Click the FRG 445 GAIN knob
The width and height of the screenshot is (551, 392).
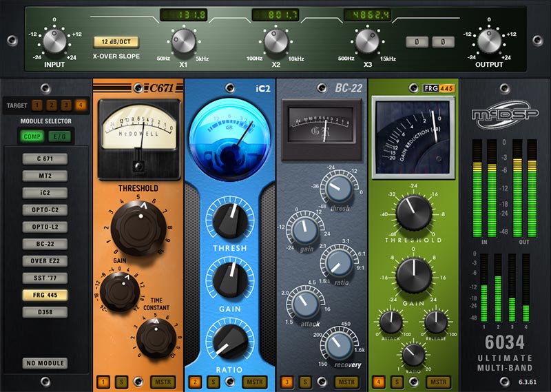[x=414, y=276]
